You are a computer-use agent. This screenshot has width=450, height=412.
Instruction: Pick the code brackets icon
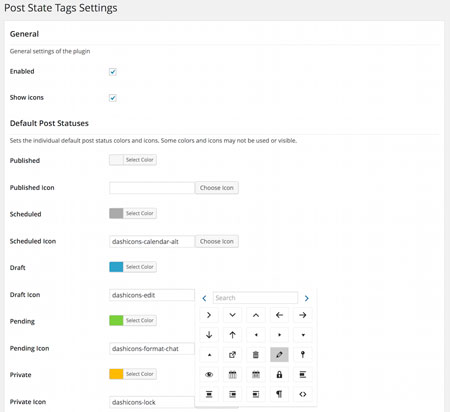click(303, 394)
